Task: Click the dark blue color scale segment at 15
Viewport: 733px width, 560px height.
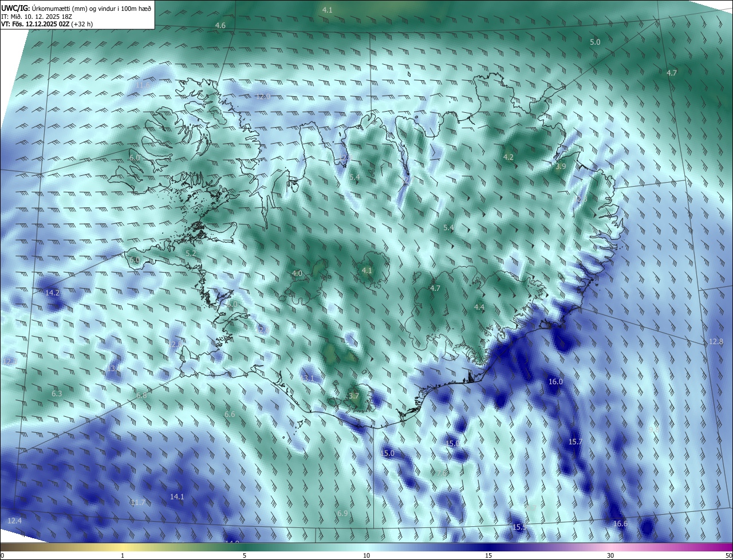Action: [x=488, y=547]
